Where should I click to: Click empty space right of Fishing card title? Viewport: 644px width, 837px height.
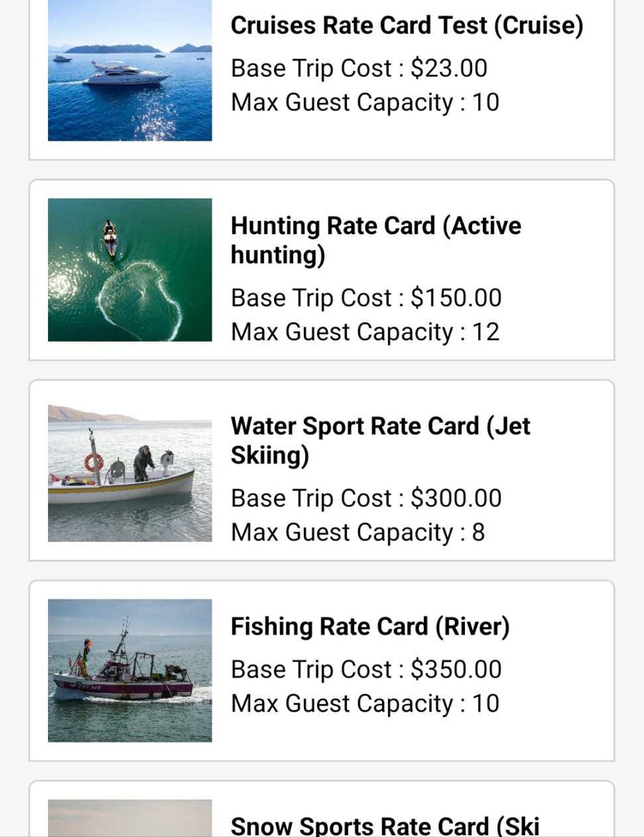(561, 626)
